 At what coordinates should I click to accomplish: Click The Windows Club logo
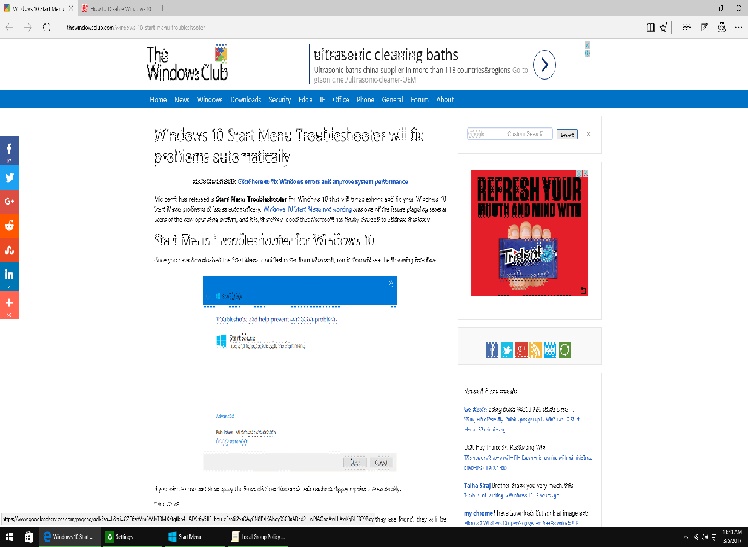(x=187, y=62)
